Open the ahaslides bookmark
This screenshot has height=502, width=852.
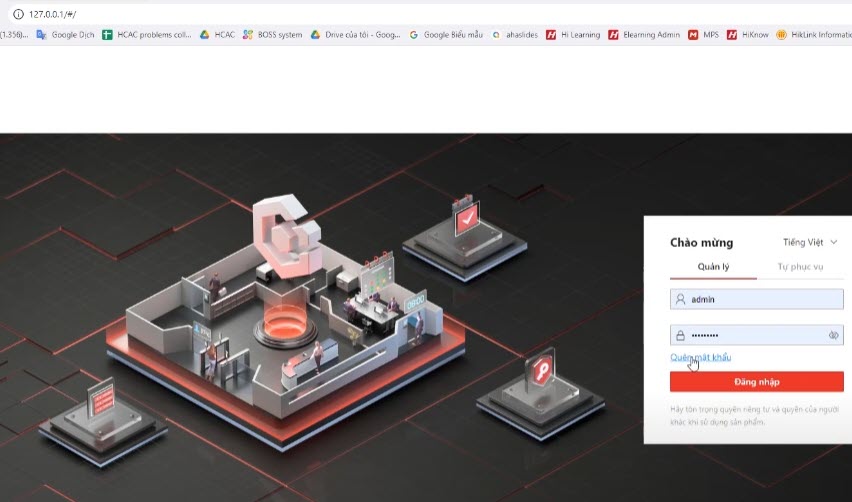515,35
